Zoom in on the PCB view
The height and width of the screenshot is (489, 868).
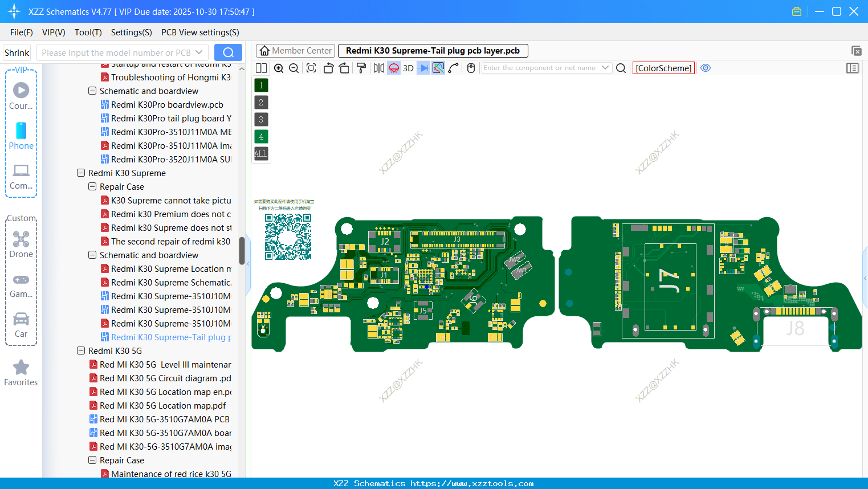(x=279, y=68)
